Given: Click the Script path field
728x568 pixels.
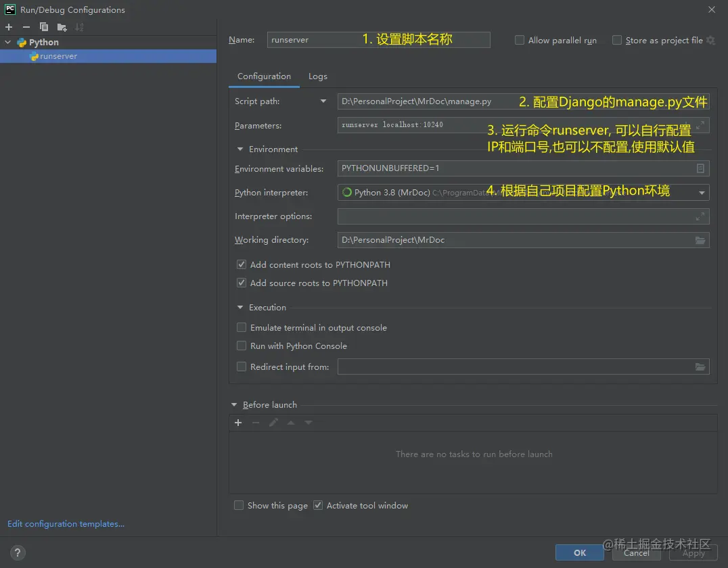Looking at the screenshot, I should pos(523,101).
